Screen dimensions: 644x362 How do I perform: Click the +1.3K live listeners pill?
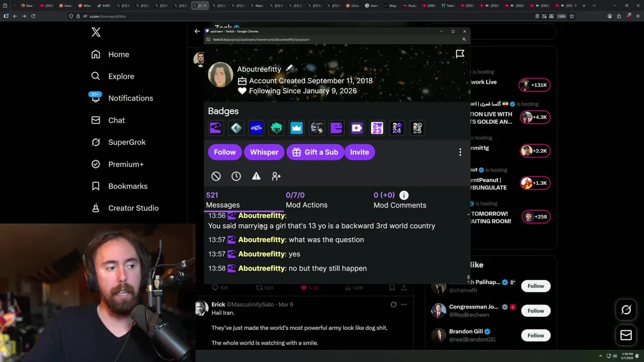pos(534,183)
